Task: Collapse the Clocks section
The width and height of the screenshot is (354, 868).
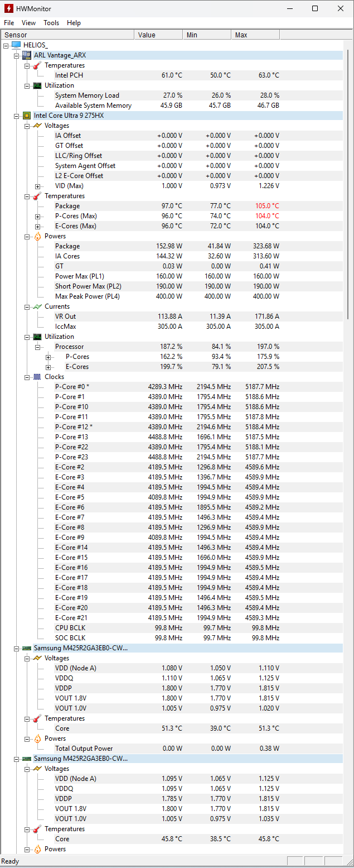Action: click(27, 377)
